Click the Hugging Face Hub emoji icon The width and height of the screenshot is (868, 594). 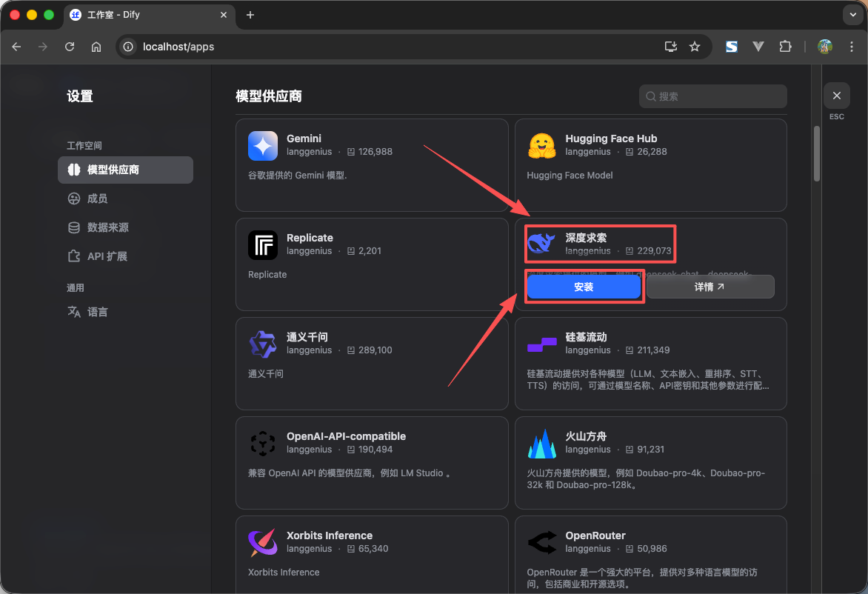pyautogui.click(x=541, y=146)
